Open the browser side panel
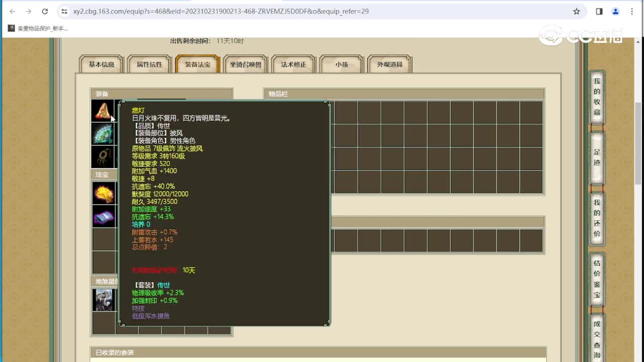Viewport: 644px width, 362px height. click(599, 11)
